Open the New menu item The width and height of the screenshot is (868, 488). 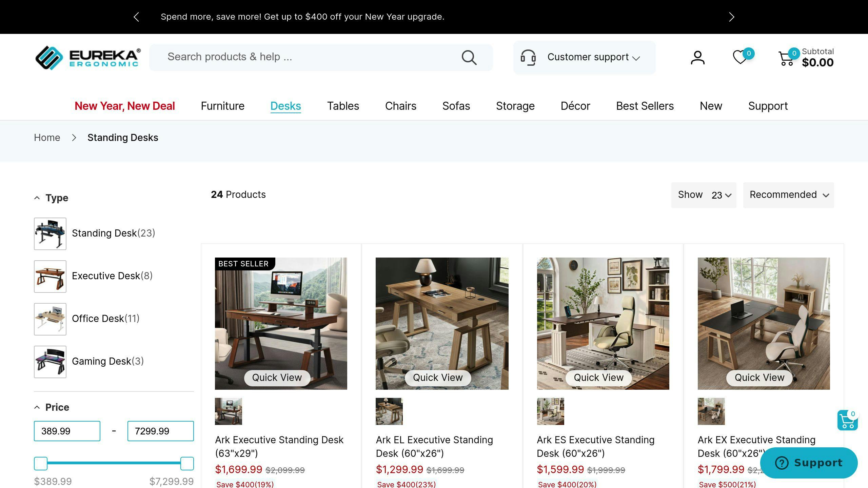click(711, 106)
